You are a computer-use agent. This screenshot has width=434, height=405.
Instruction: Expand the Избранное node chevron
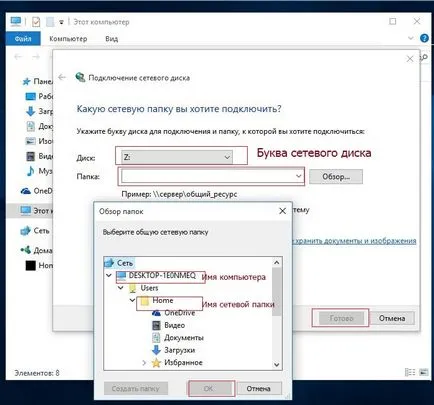click(x=144, y=363)
